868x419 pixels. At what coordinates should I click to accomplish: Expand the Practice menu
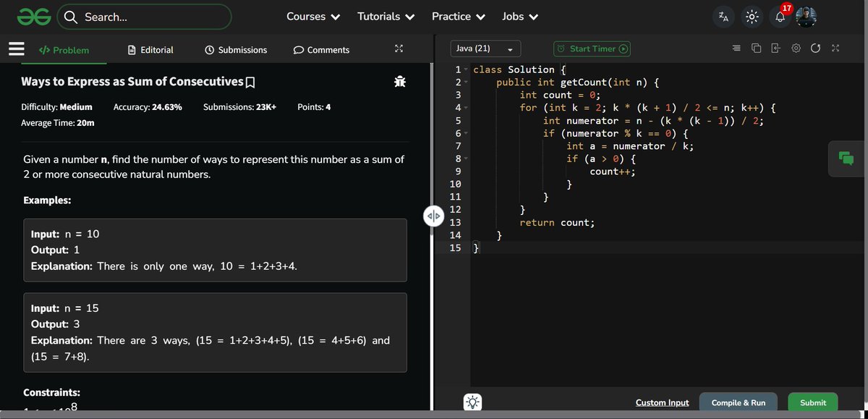point(459,16)
